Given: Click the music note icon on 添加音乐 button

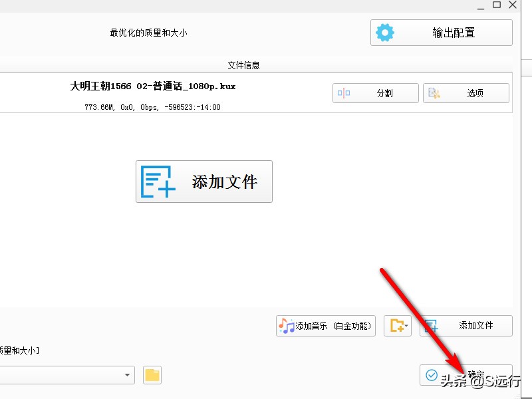Looking at the screenshot, I should click(287, 325).
